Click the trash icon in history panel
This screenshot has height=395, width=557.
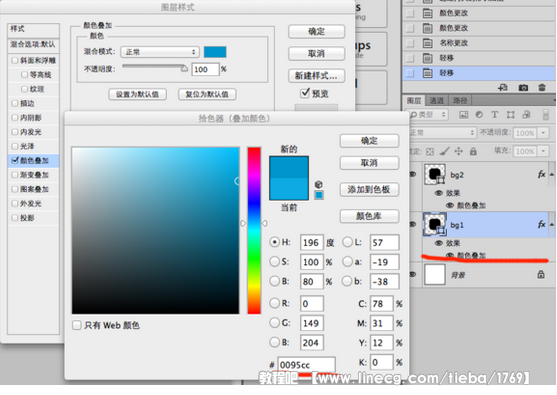click(x=541, y=87)
